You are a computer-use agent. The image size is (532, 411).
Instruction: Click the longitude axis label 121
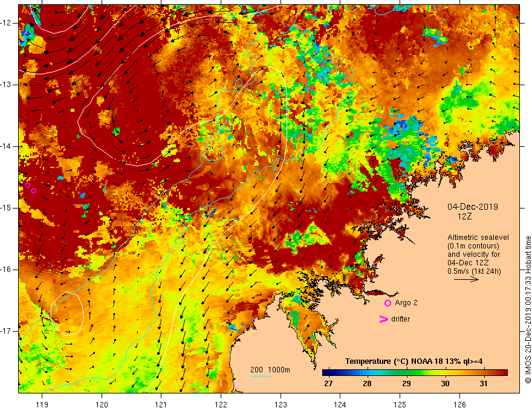pyautogui.click(x=161, y=404)
